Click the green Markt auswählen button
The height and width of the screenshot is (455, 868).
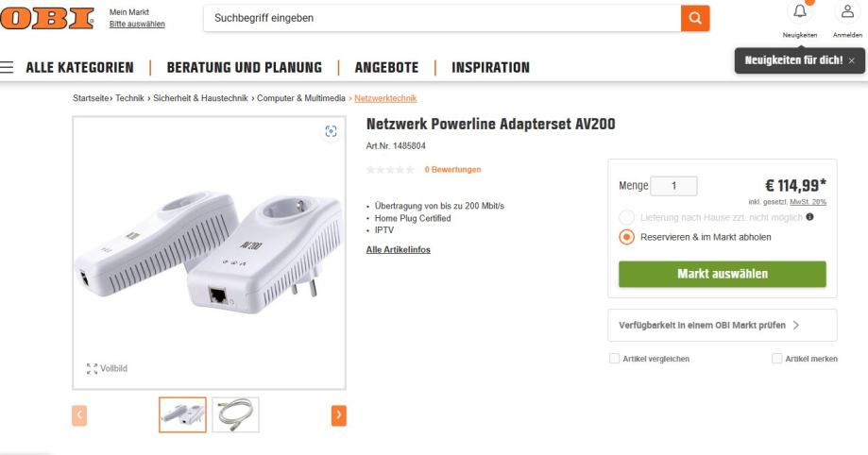[x=722, y=274]
